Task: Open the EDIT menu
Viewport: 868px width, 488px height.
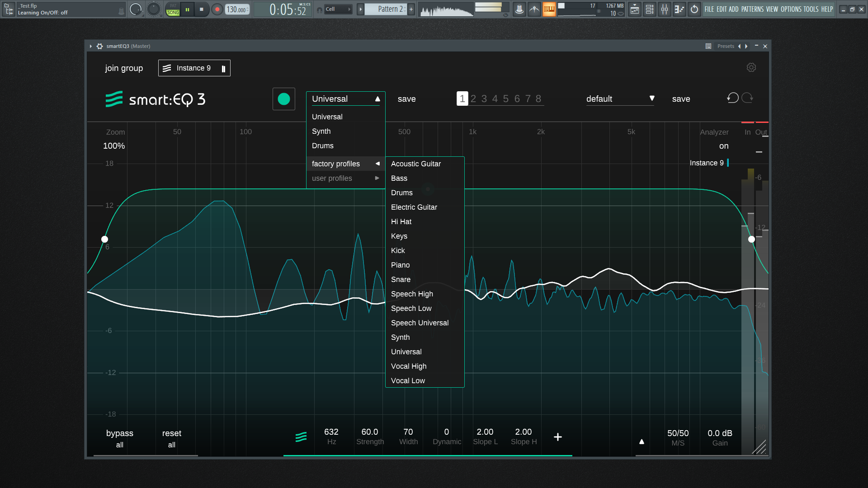Action: click(722, 9)
